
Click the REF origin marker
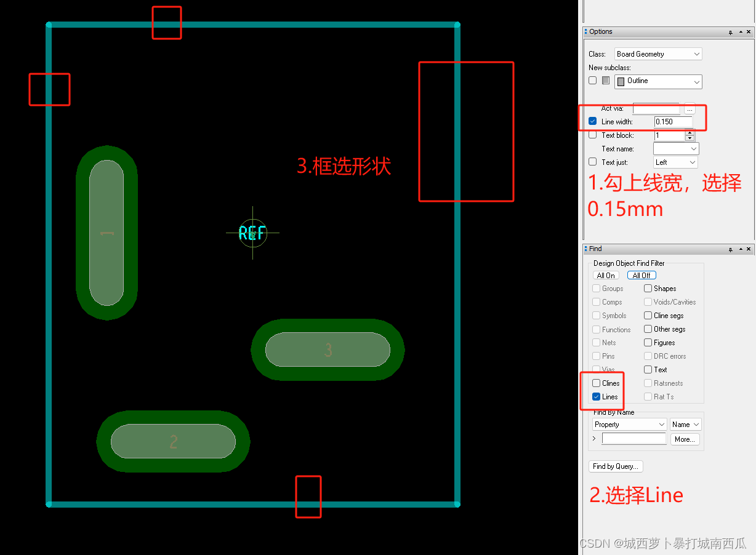[x=252, y=233]
